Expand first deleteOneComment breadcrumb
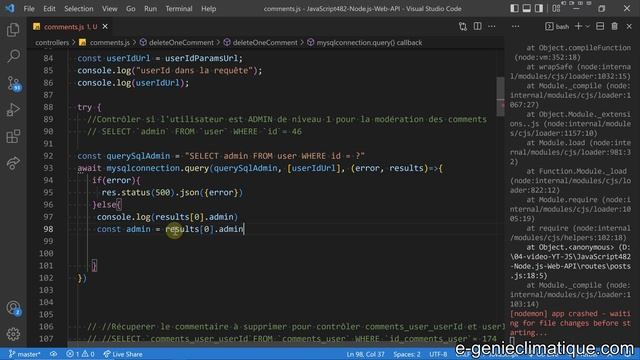Screen dimensions: 640x360 (177, 42)
